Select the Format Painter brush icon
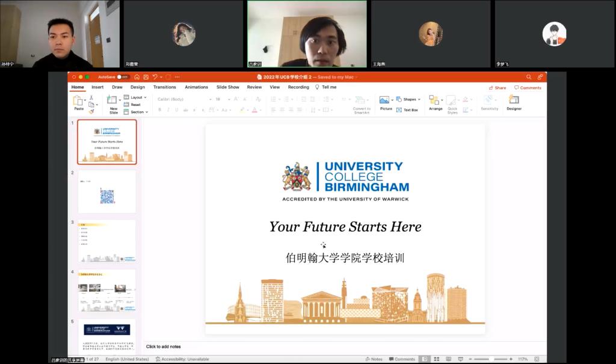This screenshot has height=364, width=616. tap(91, 112)
